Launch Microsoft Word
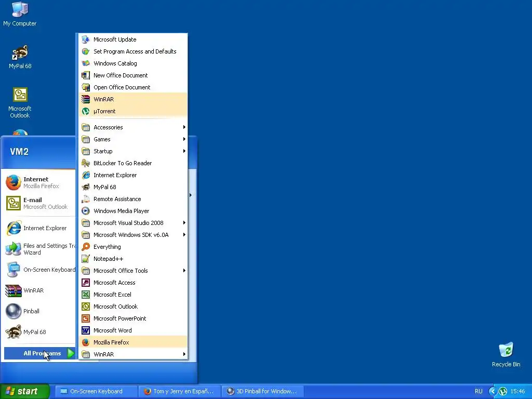532x399 pixels. pyautogui.click(x=133, y=330)
